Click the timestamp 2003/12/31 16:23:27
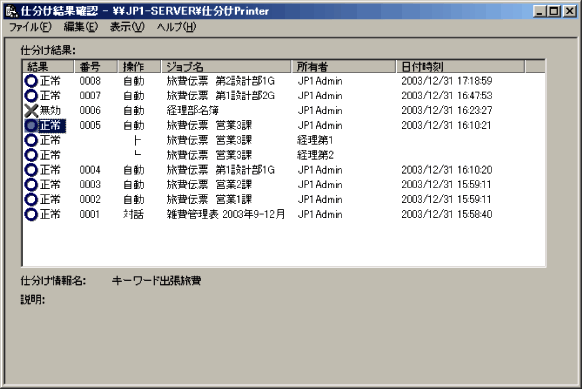This screenshot has width=582, height=389. coord(447,111)
